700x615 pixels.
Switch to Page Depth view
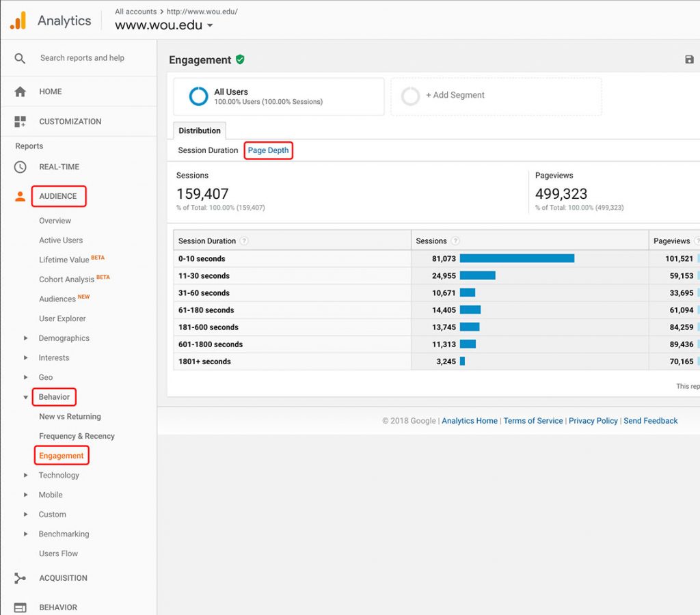(268, 150)
